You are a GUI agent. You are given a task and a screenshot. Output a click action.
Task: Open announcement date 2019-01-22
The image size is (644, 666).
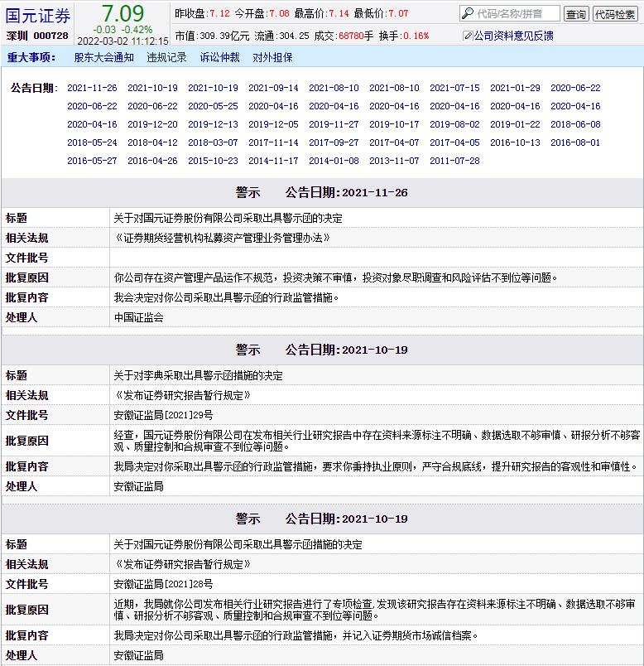tap(516, 124)
